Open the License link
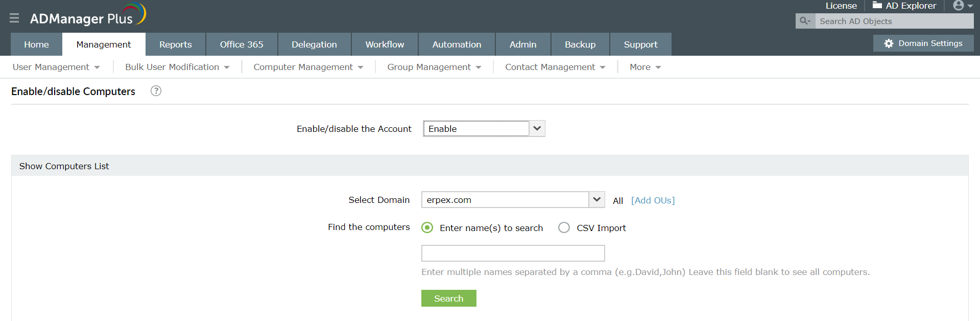980x321 pixels. [841, 6]
